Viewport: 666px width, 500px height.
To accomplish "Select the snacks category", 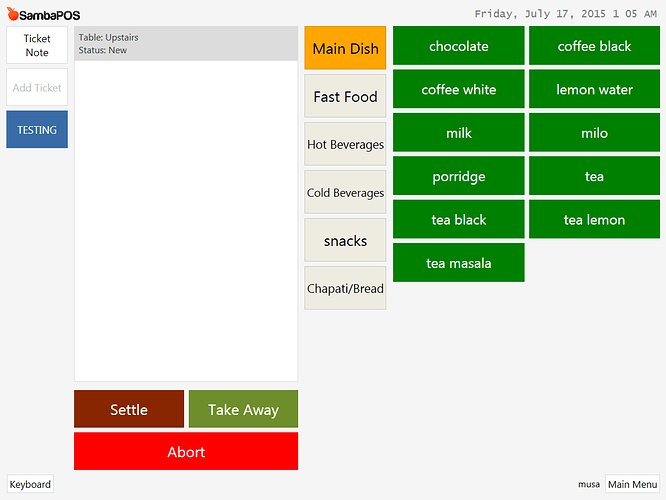I will pos(345,240).
